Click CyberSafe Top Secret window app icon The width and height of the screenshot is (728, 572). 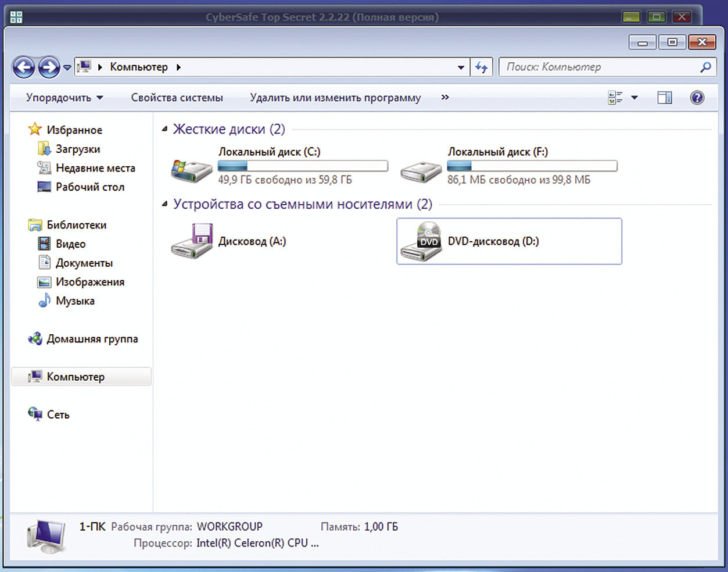16,17
